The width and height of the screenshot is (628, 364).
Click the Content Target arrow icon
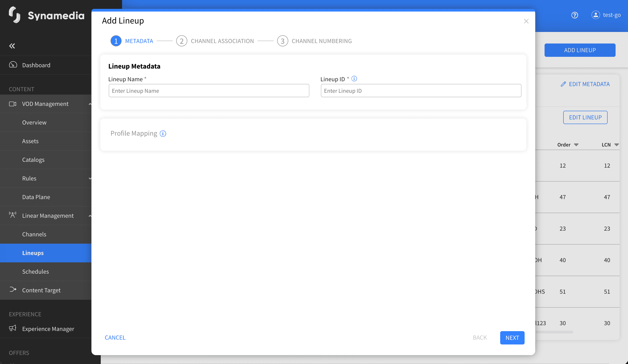point(13,289)
